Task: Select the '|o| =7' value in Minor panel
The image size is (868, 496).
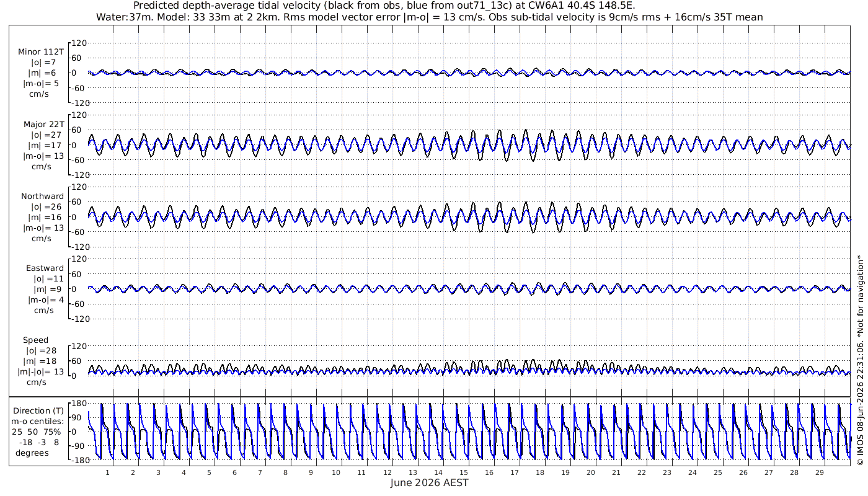Action: [x=44, y=63]
